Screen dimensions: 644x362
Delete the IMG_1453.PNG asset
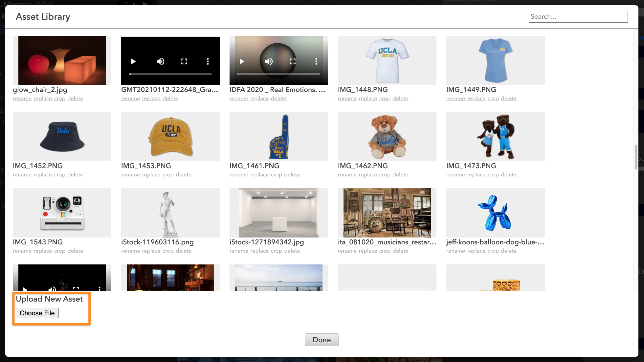point(183,175)
